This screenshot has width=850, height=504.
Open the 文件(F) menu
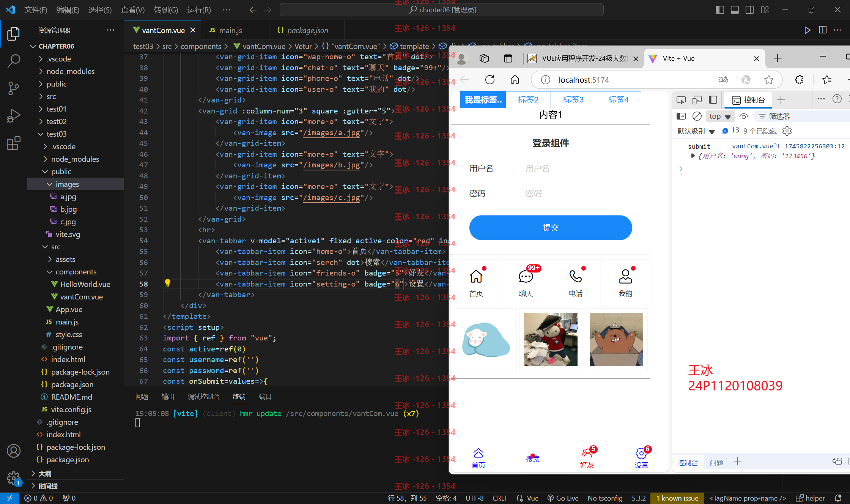click(x=36, y=10)
